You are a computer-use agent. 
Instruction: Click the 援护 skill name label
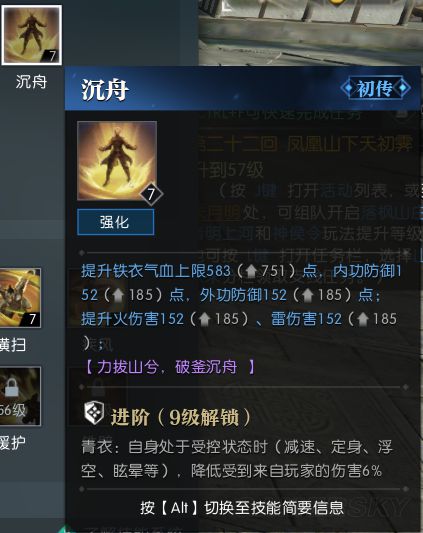[x=13, y=443]
